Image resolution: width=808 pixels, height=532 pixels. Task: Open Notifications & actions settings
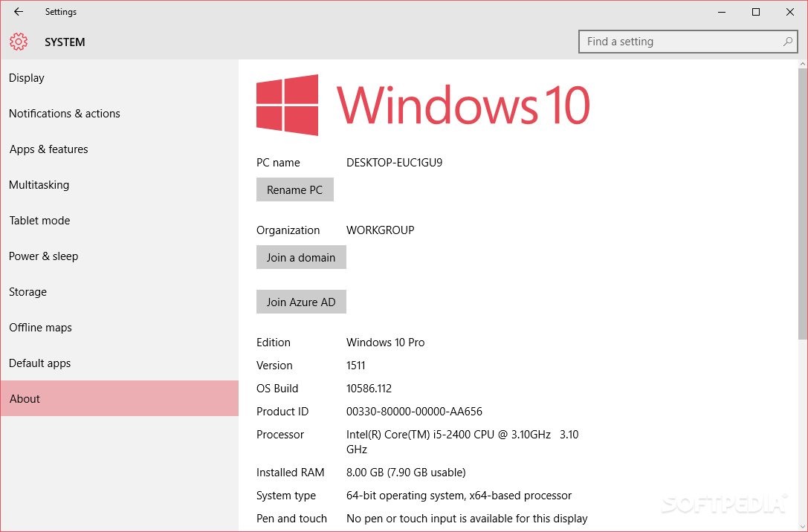(x=64, y=113)
